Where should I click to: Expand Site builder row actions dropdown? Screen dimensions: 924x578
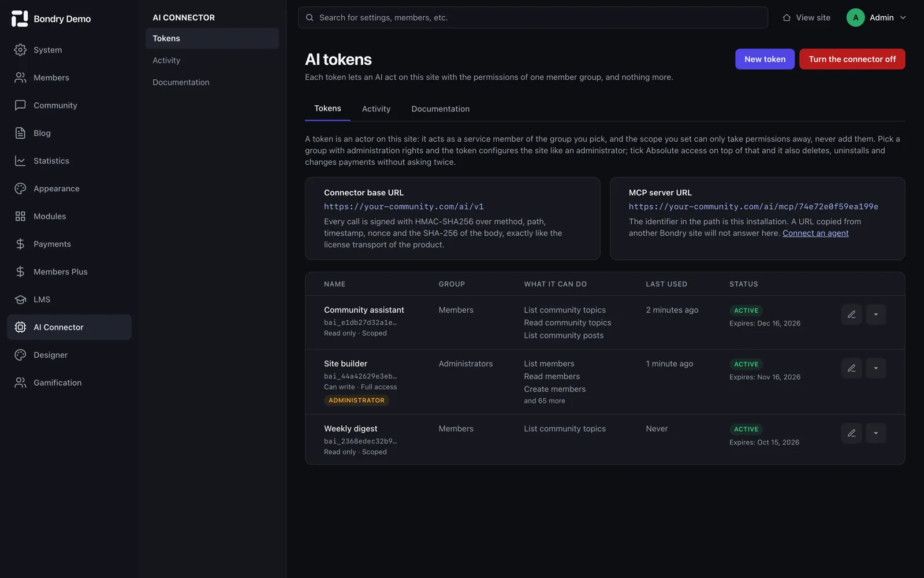click(875, 368)
